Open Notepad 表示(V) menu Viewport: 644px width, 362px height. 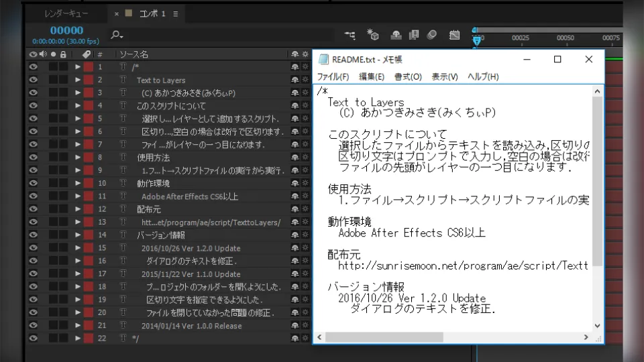coord(445,76)
